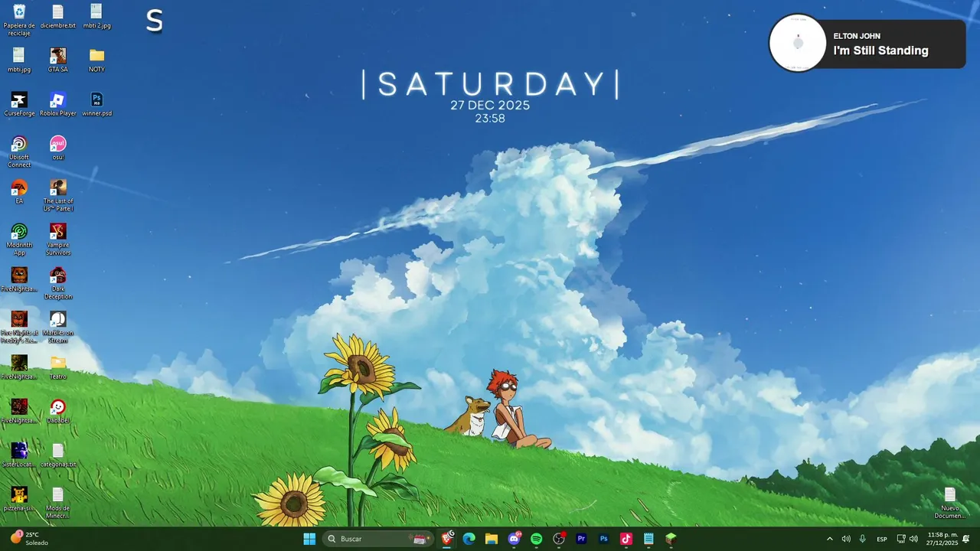
Task: Click the Buscar search box in taskbar
Action: click(x=377, y=539)
